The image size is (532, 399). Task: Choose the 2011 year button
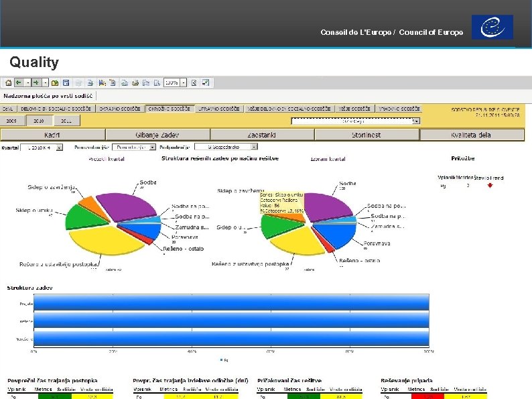pos(66,121)
